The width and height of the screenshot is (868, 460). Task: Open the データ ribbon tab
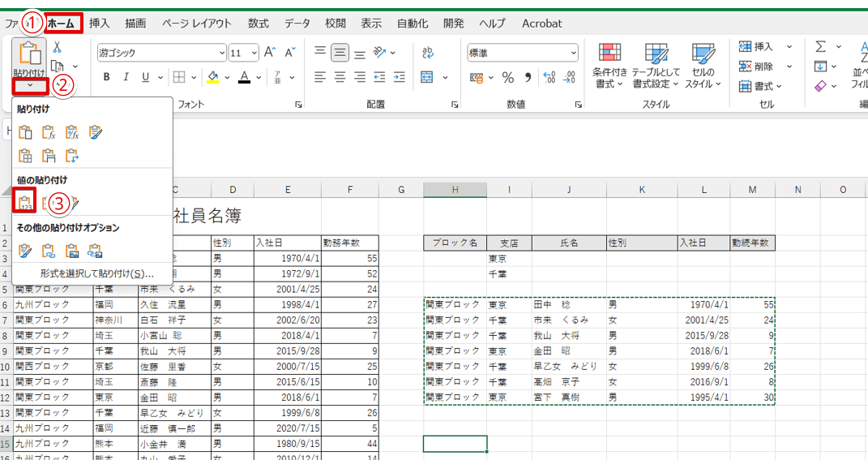297,24
